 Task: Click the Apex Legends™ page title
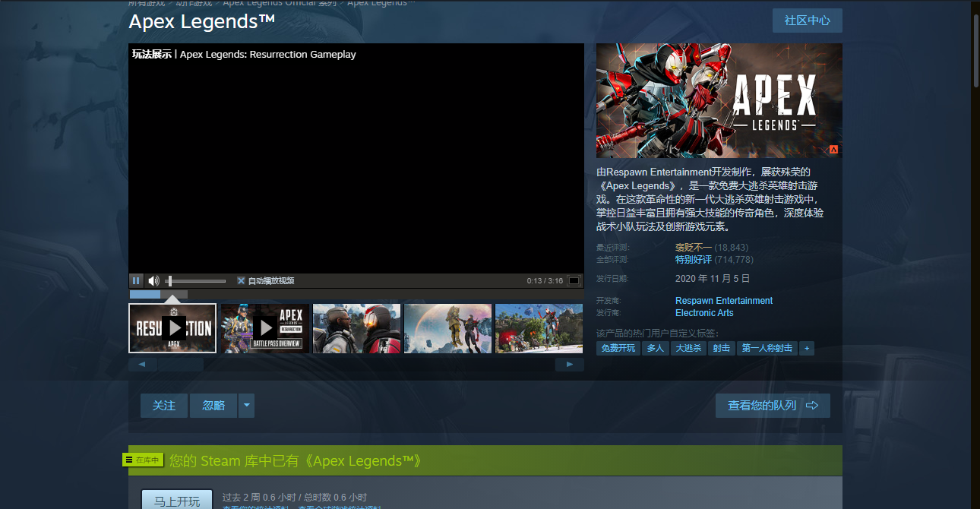202,21
